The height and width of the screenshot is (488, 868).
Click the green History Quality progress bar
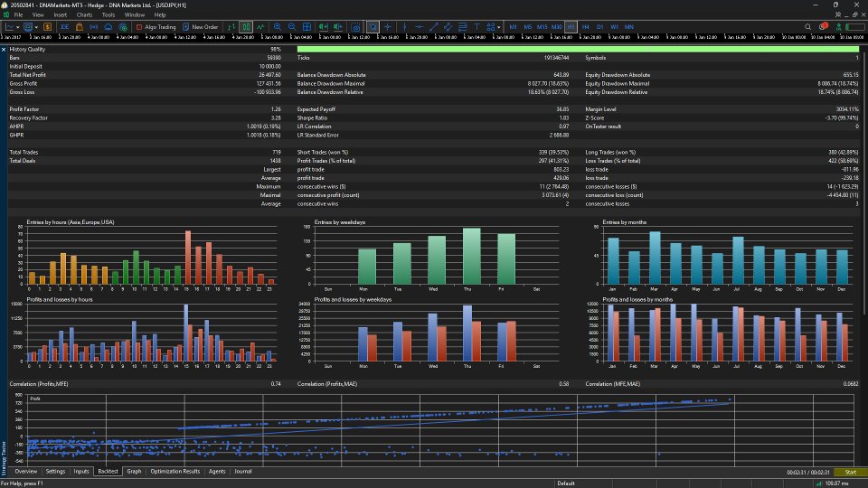pos(578,49)
